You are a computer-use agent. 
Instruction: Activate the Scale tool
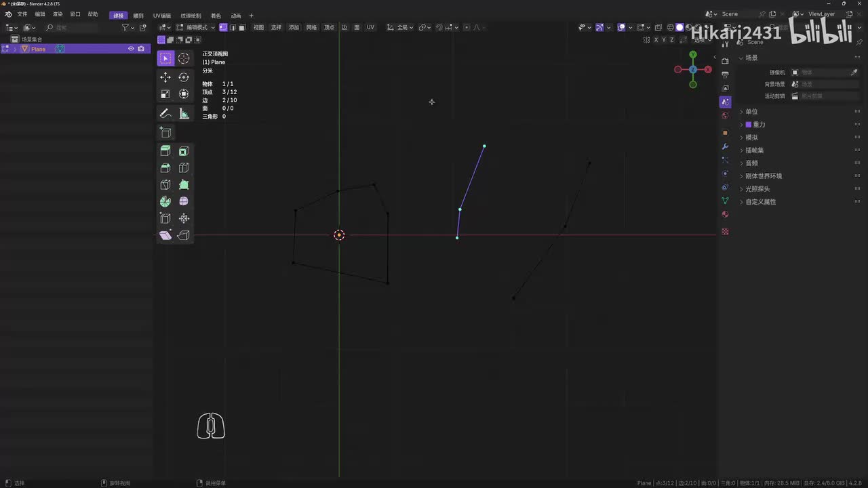(x=165, y=94)
